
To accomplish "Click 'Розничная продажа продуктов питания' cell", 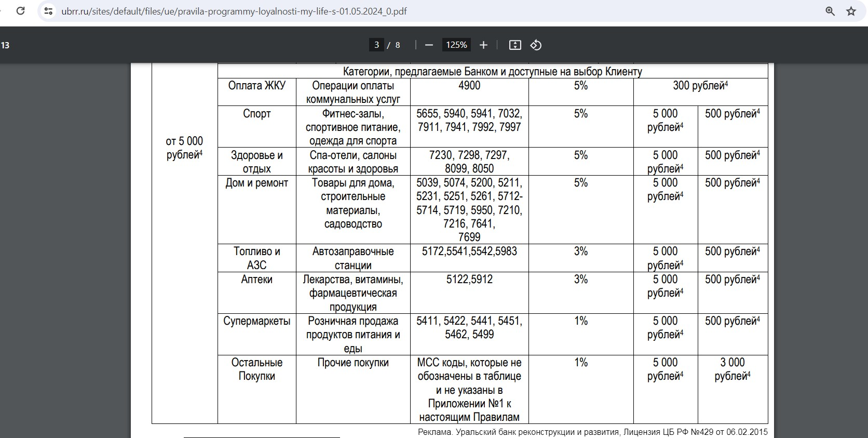I will tap(353, 334).
